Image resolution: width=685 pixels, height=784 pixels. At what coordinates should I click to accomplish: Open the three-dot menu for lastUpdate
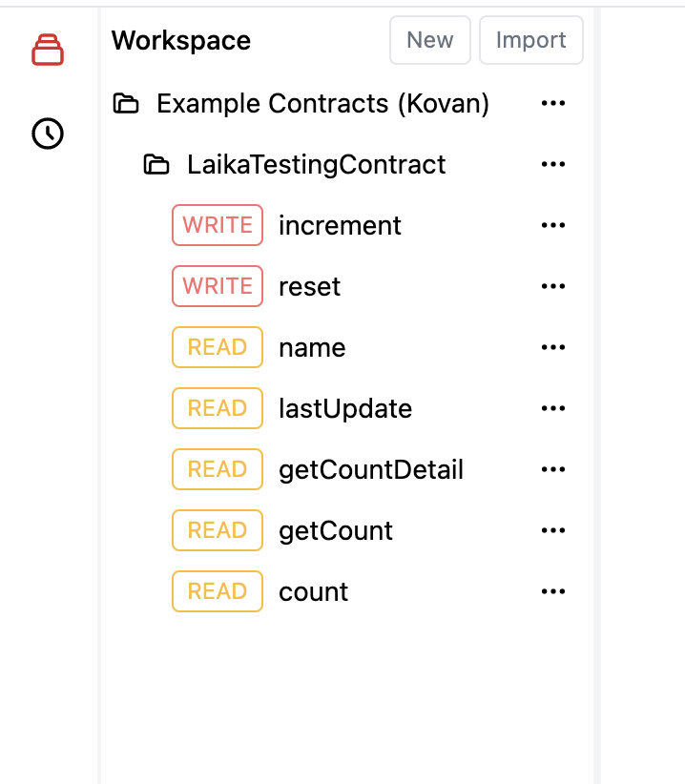tap(553, 409)
